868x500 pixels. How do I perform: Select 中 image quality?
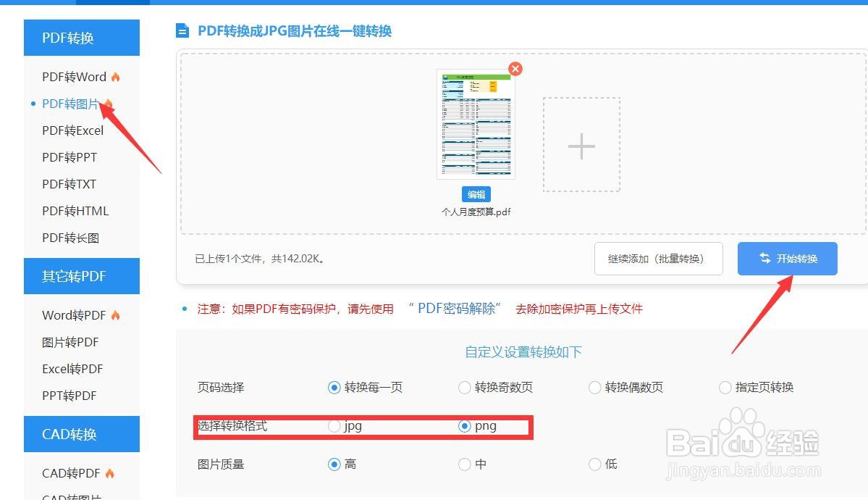coord(464,464)
